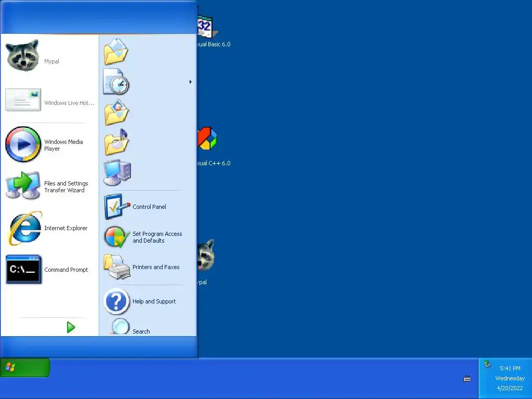The width and height of the screenshot is (532, 399).
Task: Launch Windows Media Player icon
Action: (x=23, y=144)
